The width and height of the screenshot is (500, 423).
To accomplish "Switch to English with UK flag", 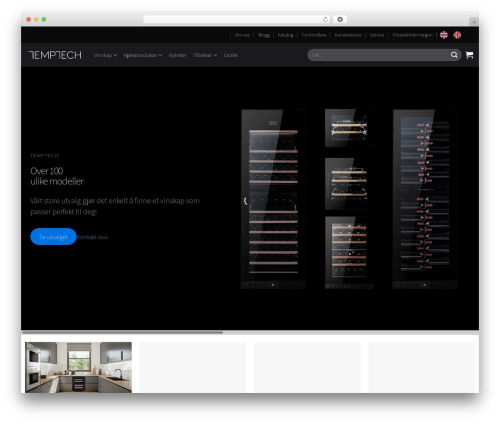I will (x=444, y=35).
